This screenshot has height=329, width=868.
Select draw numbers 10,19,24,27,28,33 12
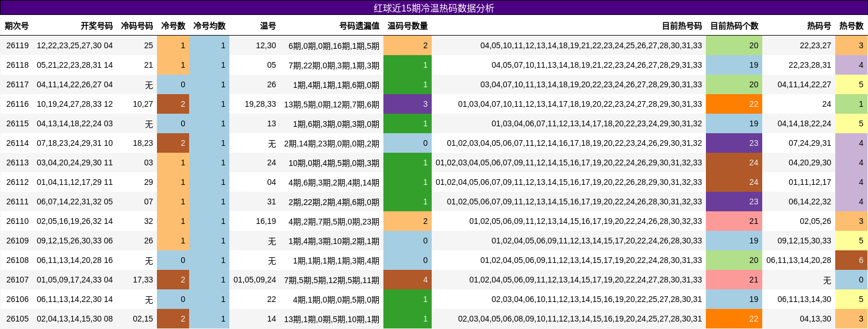[75, 104]
